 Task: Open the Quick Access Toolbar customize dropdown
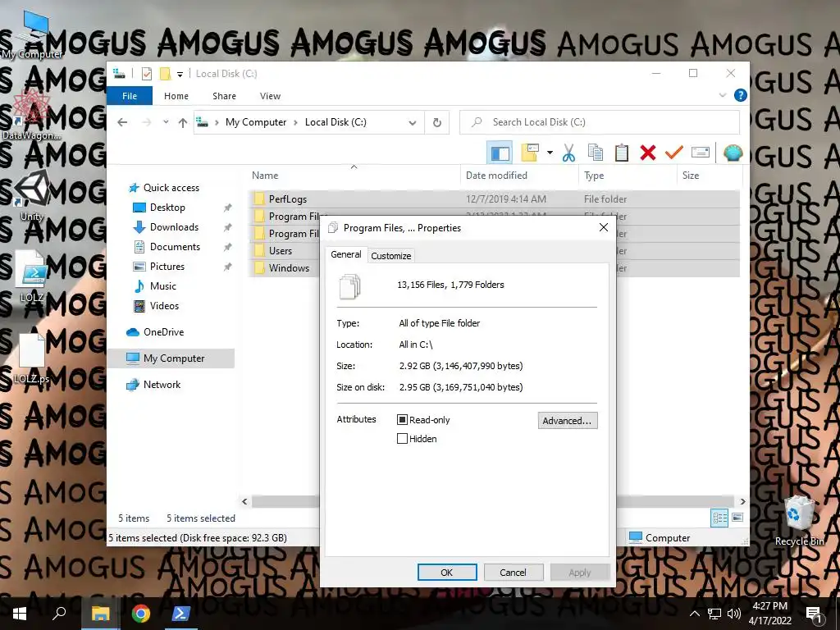pos(180,75)
